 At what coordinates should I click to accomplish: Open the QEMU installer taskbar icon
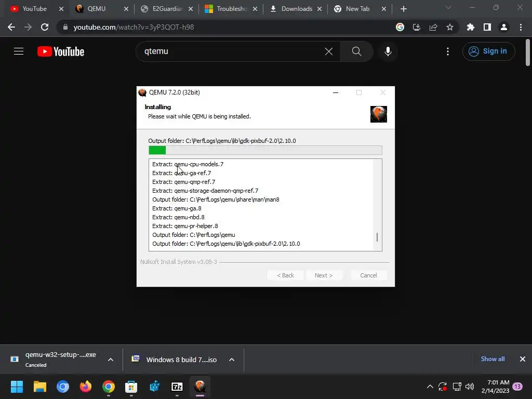pyautogui.click(x=200, y=387)
